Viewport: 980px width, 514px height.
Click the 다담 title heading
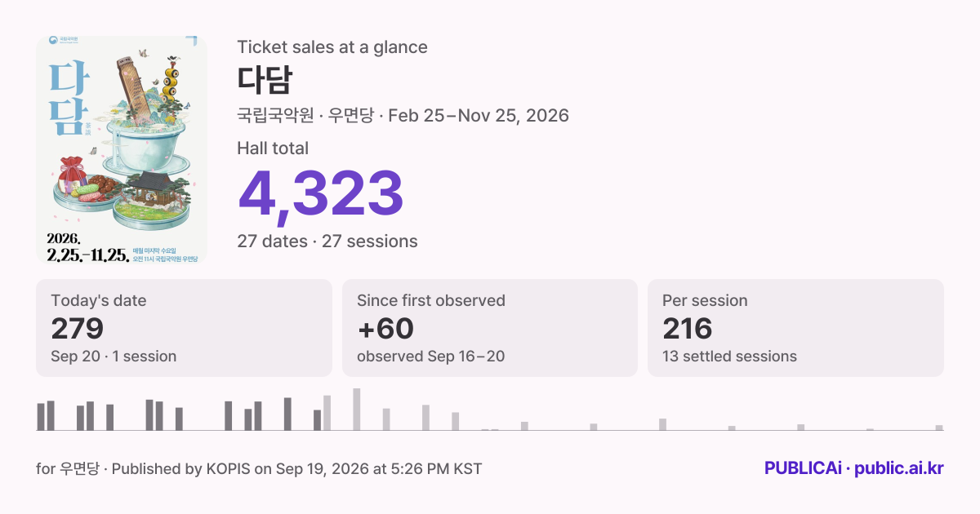(x=264, y=80)
